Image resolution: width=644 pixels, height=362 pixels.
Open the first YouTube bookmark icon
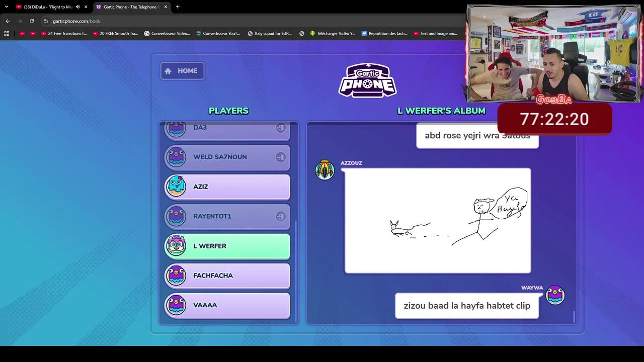22,34
